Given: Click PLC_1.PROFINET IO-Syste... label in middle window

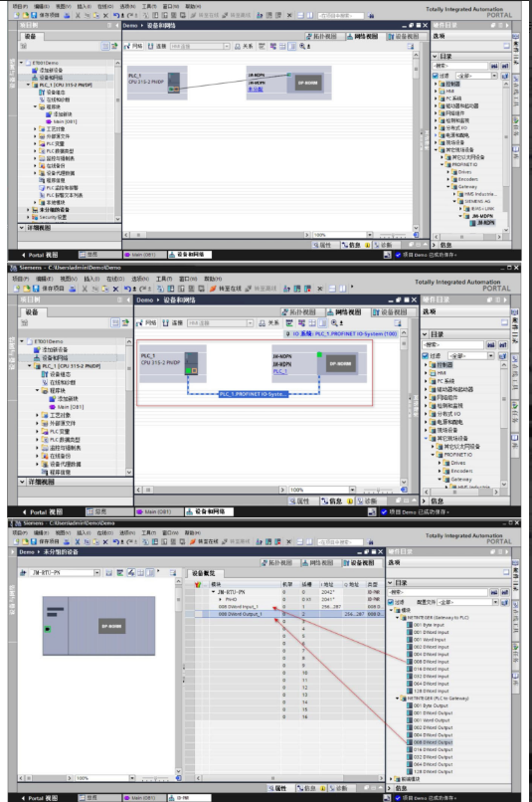Looking at the screenshot, I should tap(254, 394).
